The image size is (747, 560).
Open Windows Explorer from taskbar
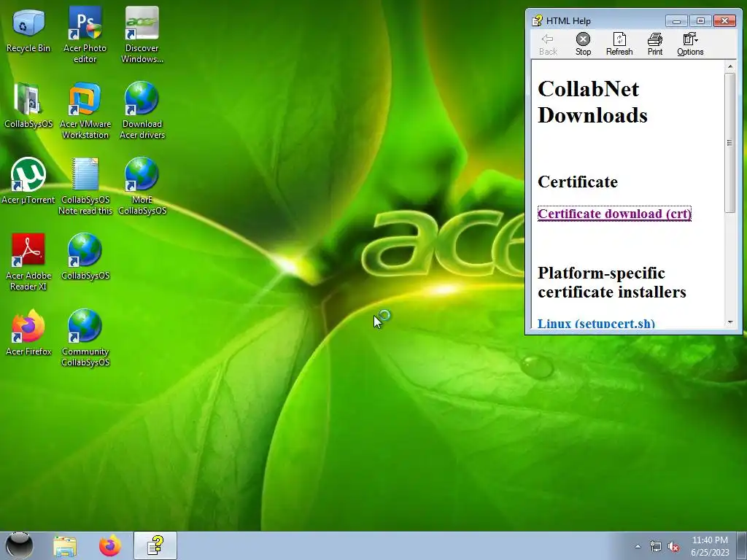tap(65, 545)
